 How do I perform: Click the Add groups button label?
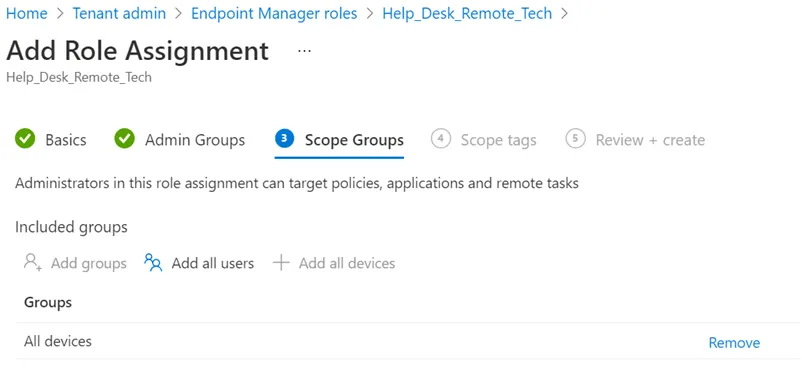(88, 263)
